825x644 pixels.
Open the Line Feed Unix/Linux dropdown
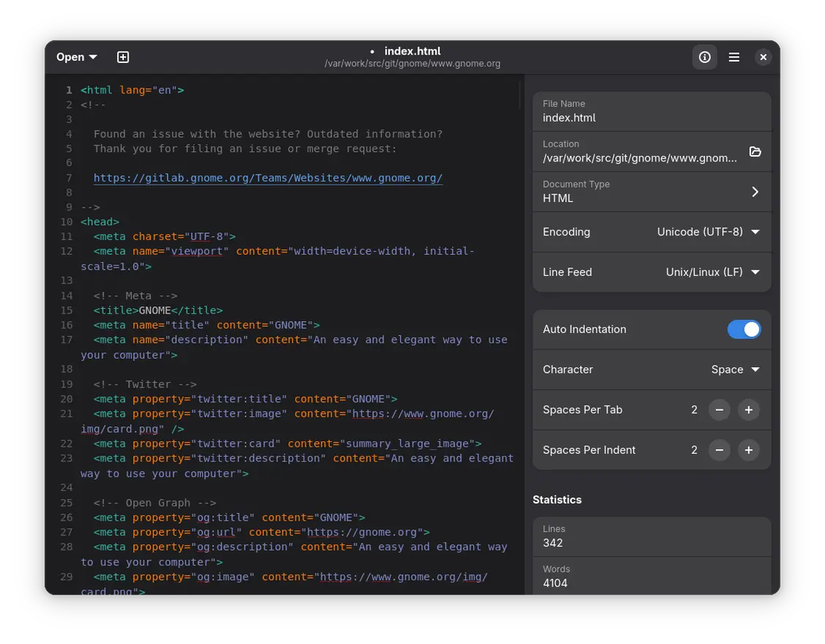pos(712,272)
